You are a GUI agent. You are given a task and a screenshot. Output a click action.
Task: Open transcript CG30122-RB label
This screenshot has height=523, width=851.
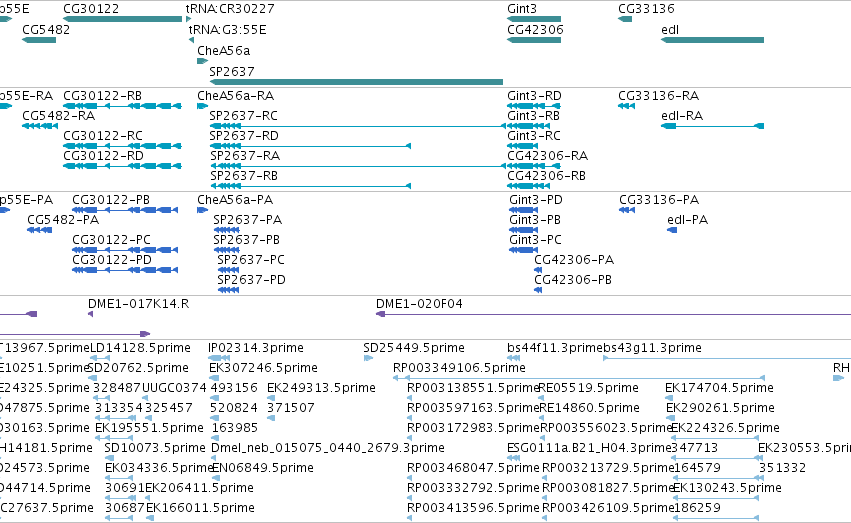[x=103, y=95]
